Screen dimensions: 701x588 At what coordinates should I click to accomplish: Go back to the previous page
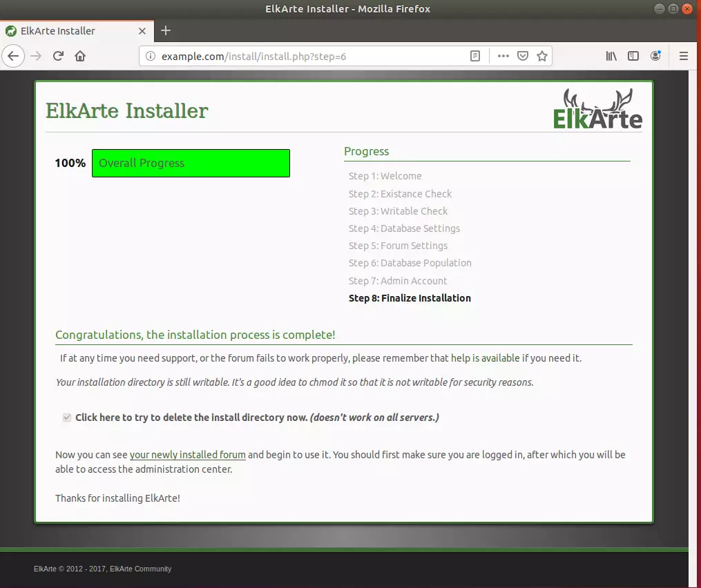13,57
